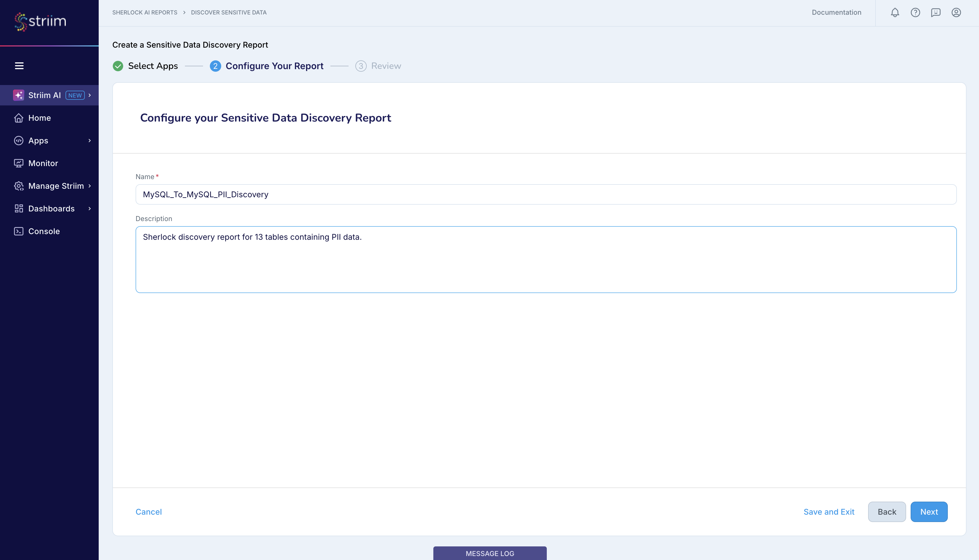Click Save and Exit
979x560 pixels.
click(829, 512)
